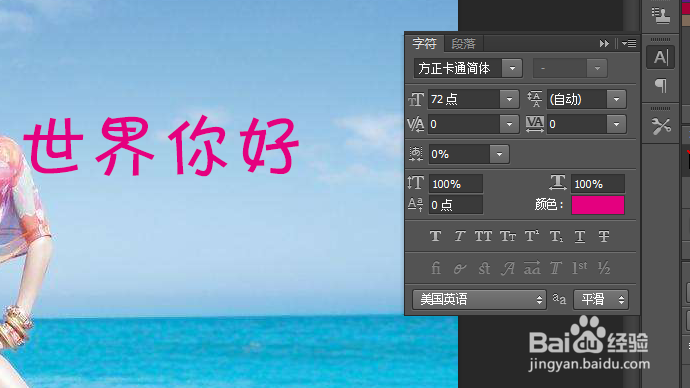Toggle discretionary ligatures st
Viewport: 690px width, 388px height.
pyautogui.click(x=484, y=268)
